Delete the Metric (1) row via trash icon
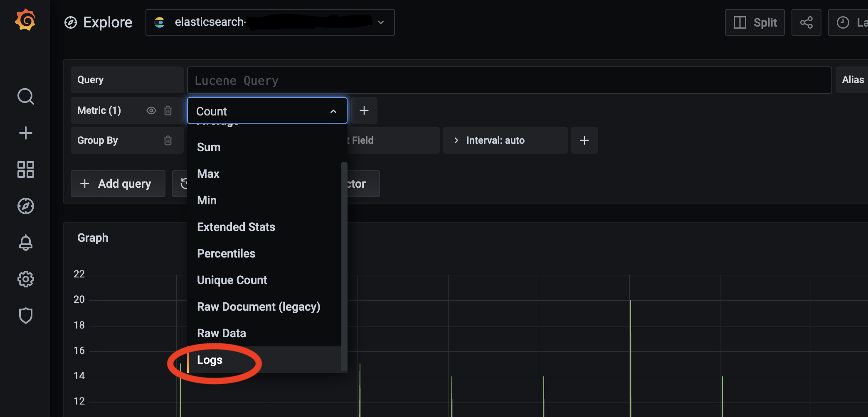Viewport: 868px width, 417px height. (x=168, y=110)
